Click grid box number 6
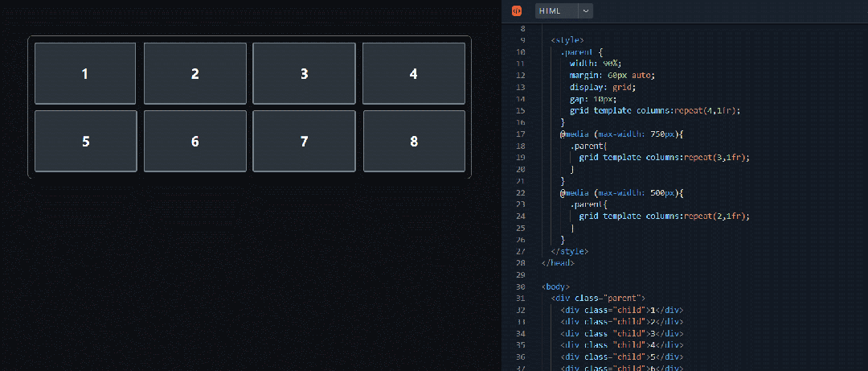This screenshot has height=371, width=868. [194, 141]
